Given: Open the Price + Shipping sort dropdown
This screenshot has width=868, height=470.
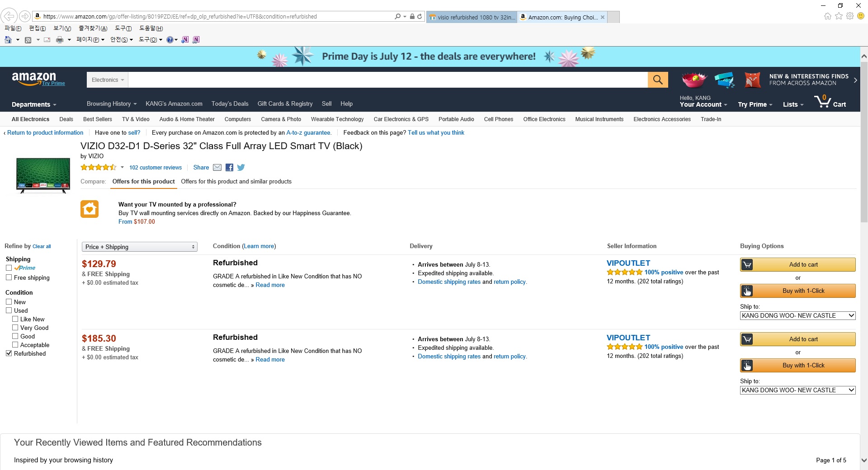Looking at the screenshot, I should [x=139, y=247].
